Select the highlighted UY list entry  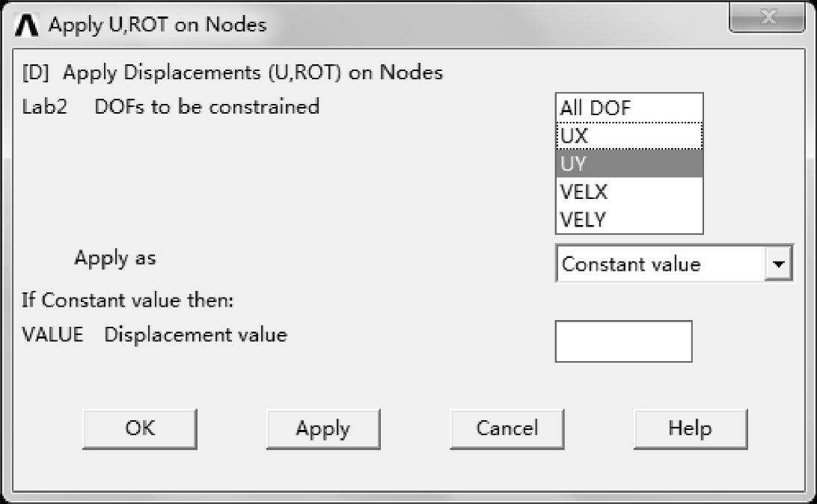[628, 165]
